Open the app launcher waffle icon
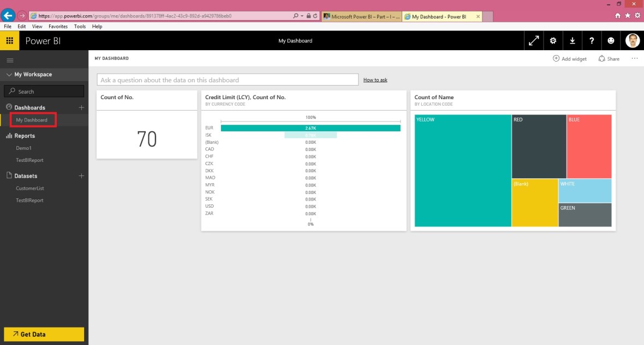 [x=9, y=40]
